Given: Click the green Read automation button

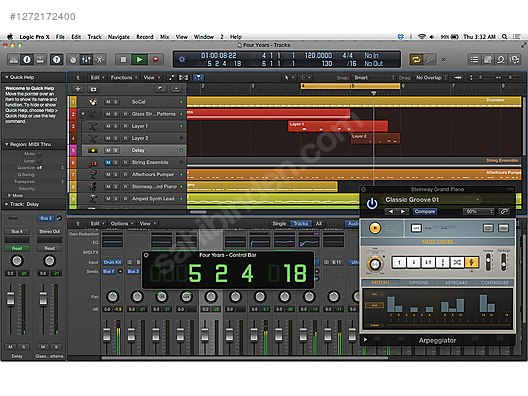Looking at the screenshot, I should tap(17, 249).
